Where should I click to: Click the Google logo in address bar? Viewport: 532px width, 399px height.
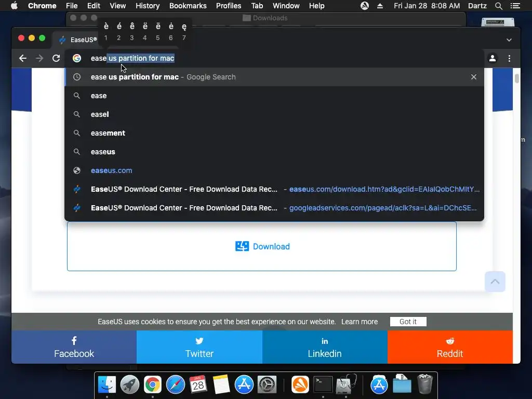tap(77, 58)
